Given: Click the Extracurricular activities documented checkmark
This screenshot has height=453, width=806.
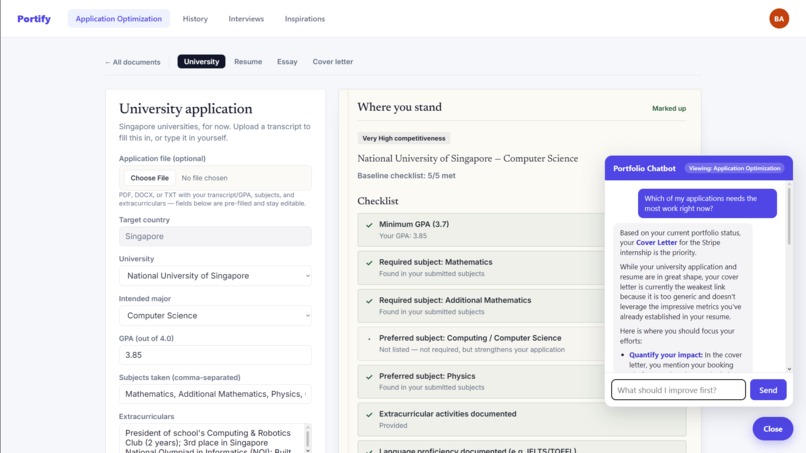Looking at the screenshot, I should [369, 414].
